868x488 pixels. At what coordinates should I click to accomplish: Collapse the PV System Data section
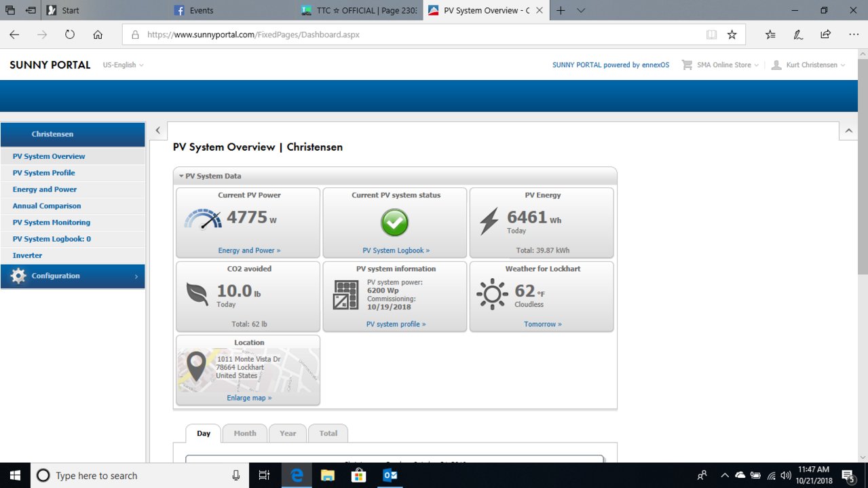210,176
